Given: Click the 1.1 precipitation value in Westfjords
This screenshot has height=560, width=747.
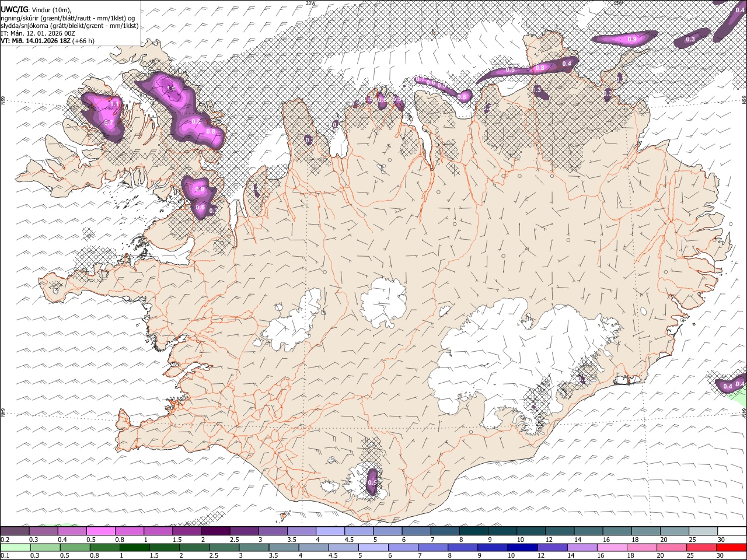Looking at the screenshot, I should [115, 103].
